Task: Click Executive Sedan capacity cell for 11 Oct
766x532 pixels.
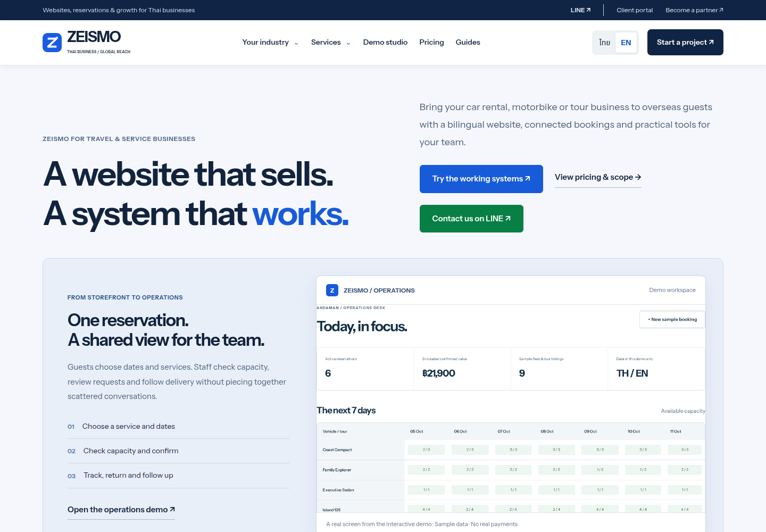Action: (x=685, y=489)
